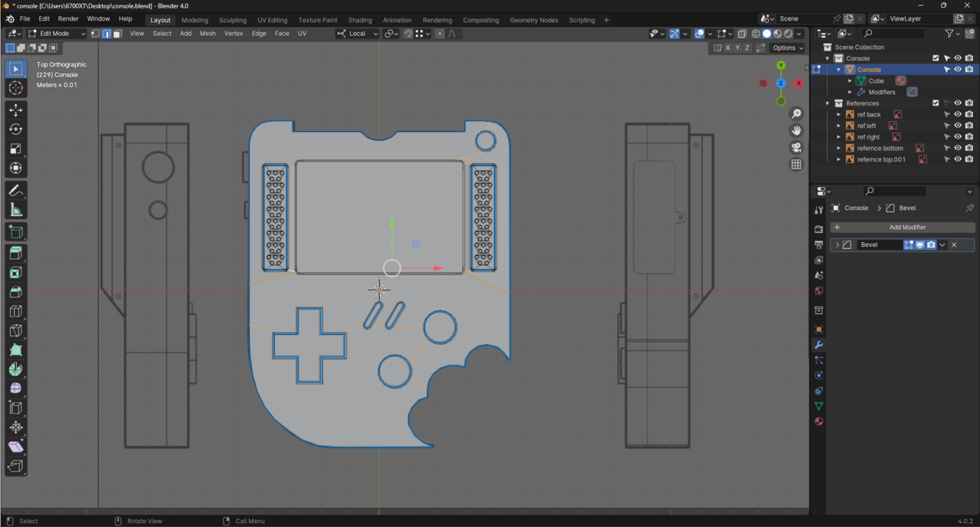Click the Loop Cut tool
The image size is (980, 527).
[15, 311]
